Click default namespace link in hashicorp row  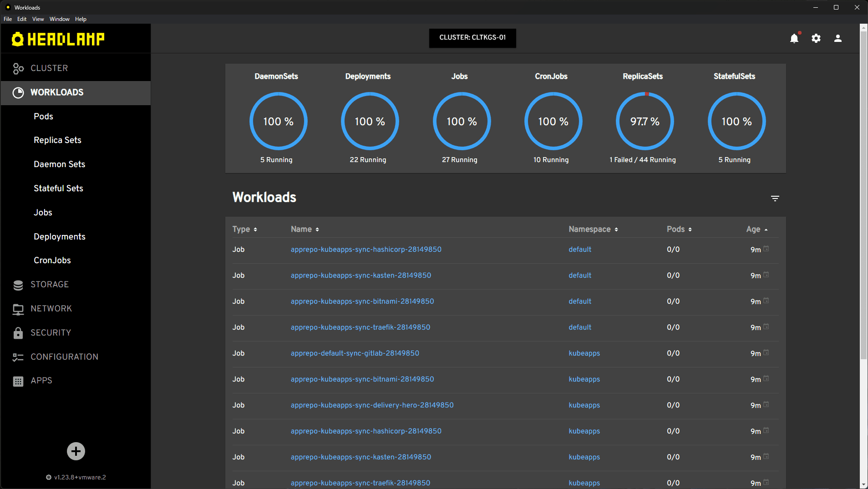579,250
